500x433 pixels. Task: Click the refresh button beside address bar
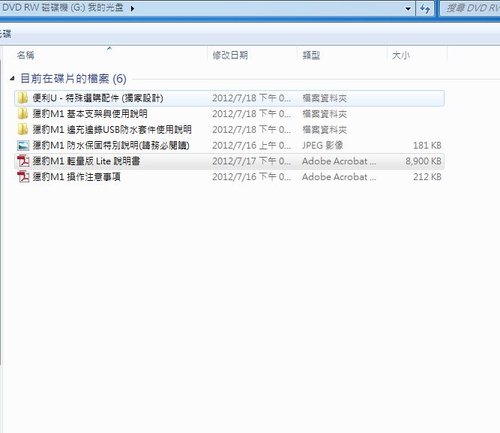pyautogui.click(x=425, y=8)
